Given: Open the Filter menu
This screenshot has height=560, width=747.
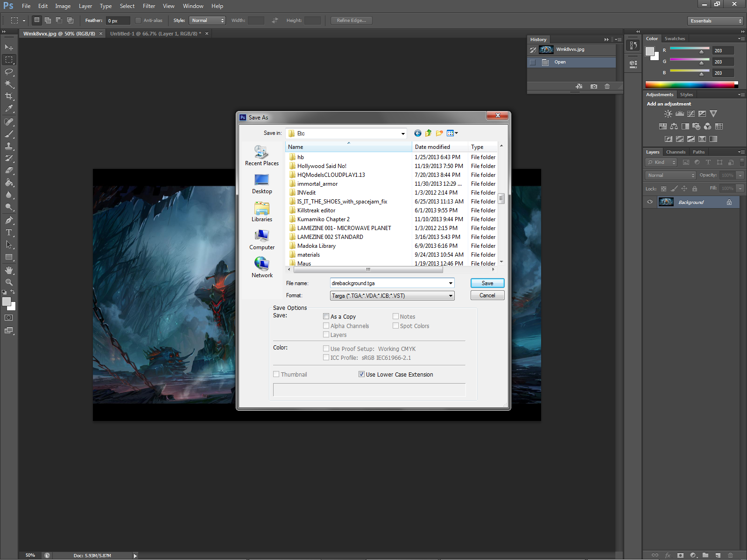Looking at the screenshot, I should tap(149, 6).
